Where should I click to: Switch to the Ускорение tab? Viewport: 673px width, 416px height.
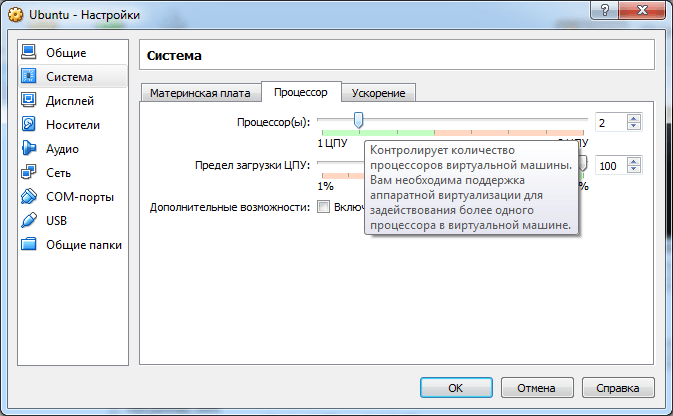[379, 93]
